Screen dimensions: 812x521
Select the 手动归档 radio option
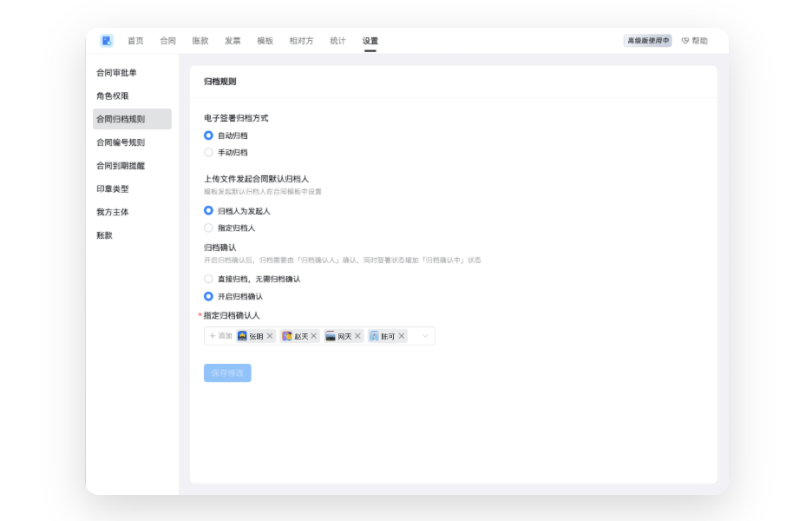208,153
